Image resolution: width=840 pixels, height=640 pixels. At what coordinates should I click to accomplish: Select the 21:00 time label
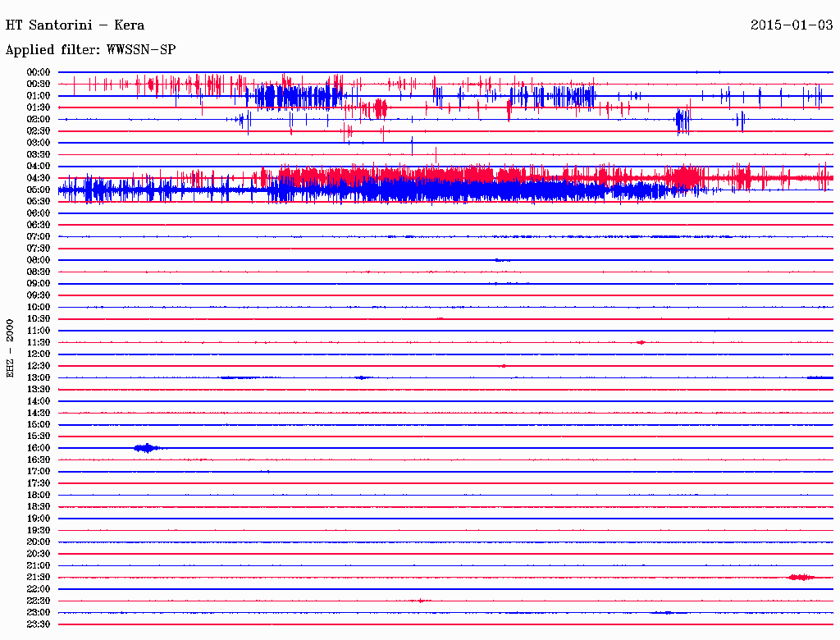point(39,565)
